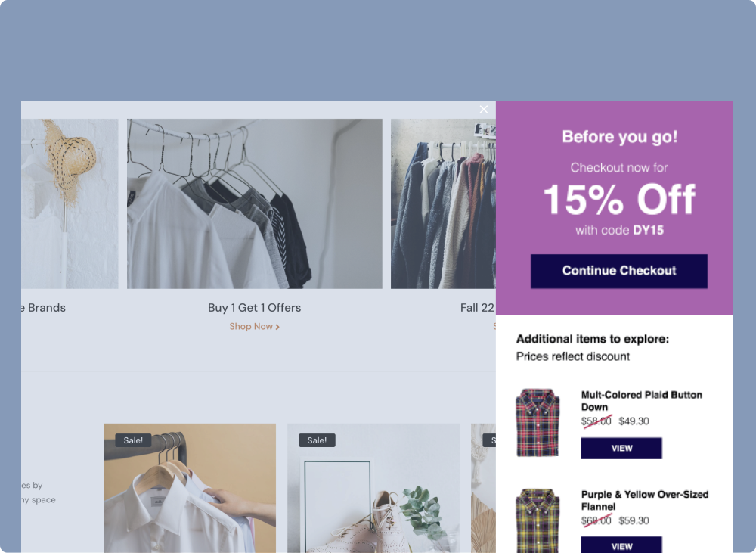Click the Buy 1 Get 1 Offers title
Screen dimensions: 756x553
254,308
